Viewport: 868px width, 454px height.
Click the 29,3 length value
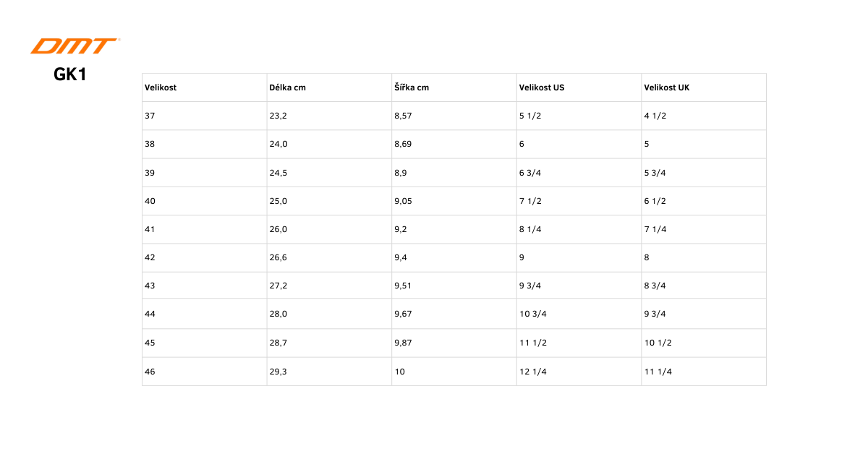click(278, 372)
